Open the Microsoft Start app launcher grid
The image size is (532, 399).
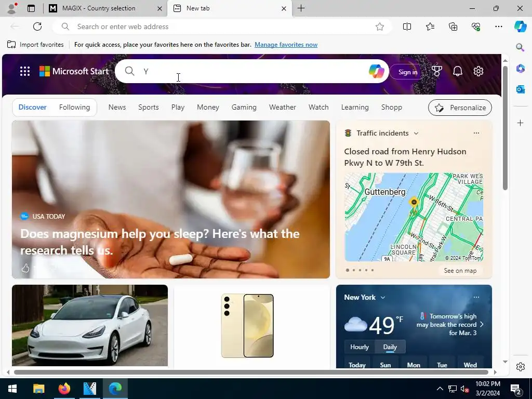pos(25,71)
